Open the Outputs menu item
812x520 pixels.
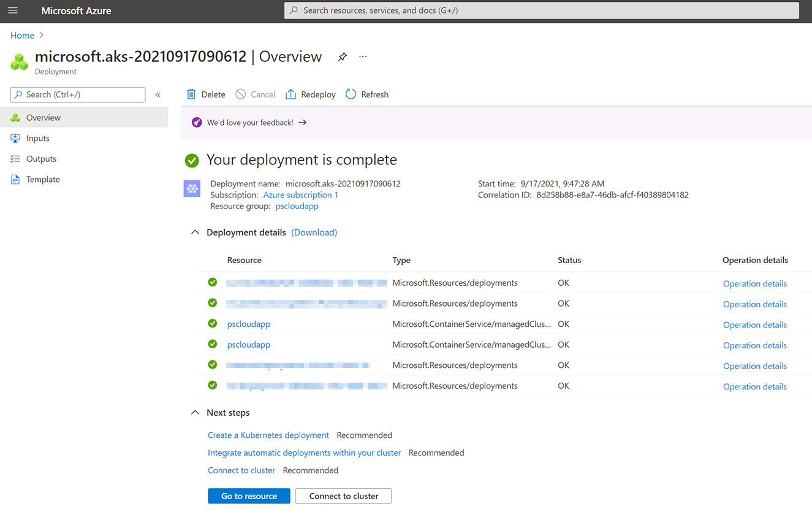click(x=41, y=159)
